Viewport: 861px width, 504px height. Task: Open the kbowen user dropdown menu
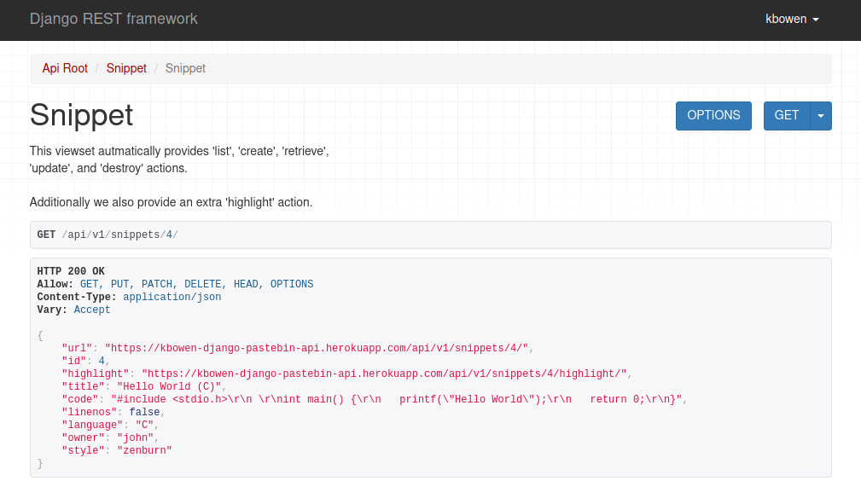pyautogui.click(x=792, y=20)
